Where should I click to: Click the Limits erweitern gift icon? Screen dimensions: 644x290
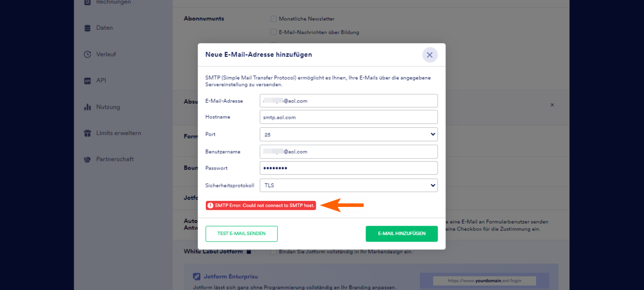(88, 133)
